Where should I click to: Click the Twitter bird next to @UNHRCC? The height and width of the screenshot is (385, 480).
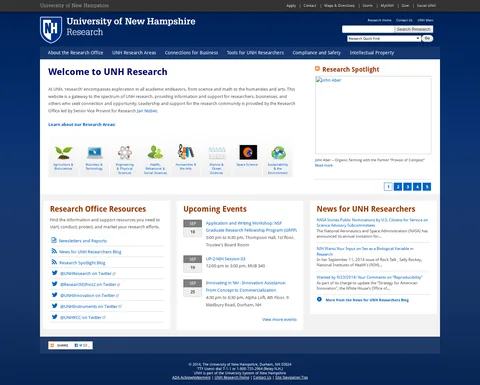tap(54, 317)
